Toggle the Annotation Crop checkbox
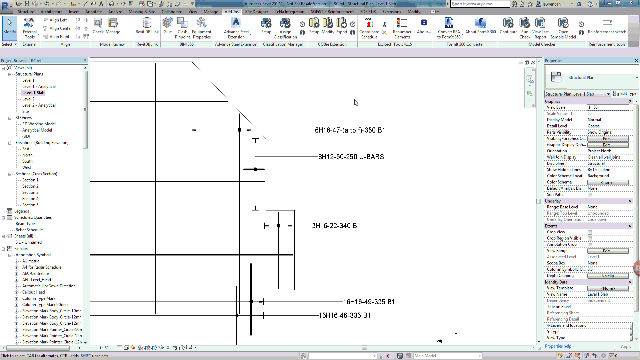This screenshot has height=360, width=640. tap(590, 244)
